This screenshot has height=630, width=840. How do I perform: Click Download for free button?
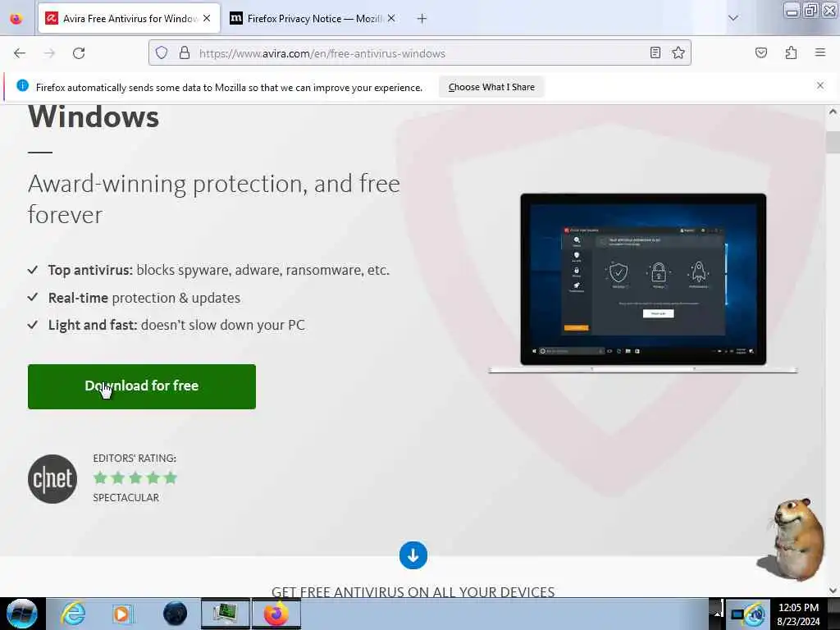click(141, 386)
